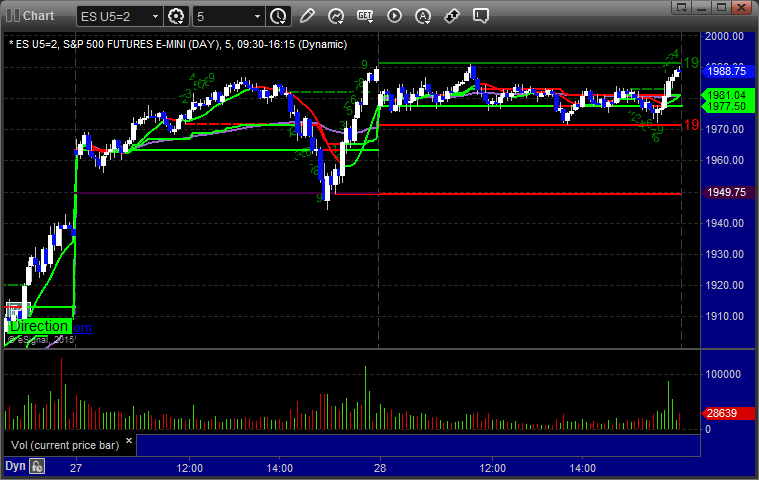Click the window pop-out icon near minimize

pos(682,7)
